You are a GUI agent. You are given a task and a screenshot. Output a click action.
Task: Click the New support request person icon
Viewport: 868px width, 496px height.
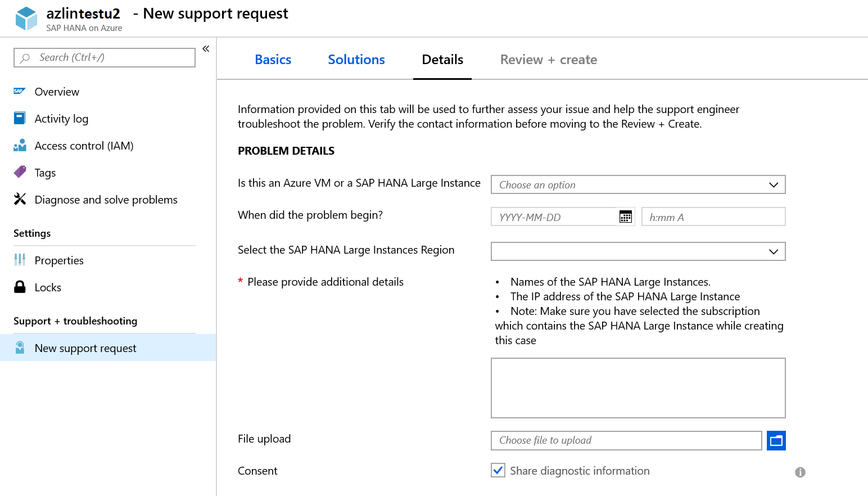click(x=20, y=348)
